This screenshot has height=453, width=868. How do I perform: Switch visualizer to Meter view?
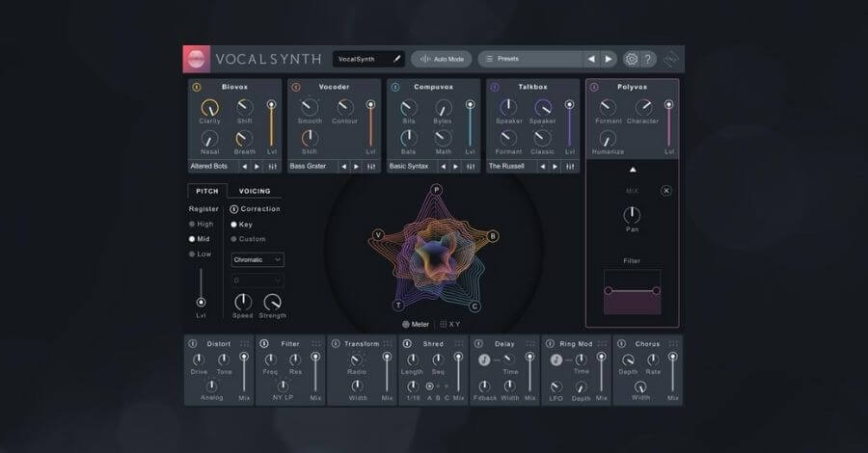[x=416, y=325]
